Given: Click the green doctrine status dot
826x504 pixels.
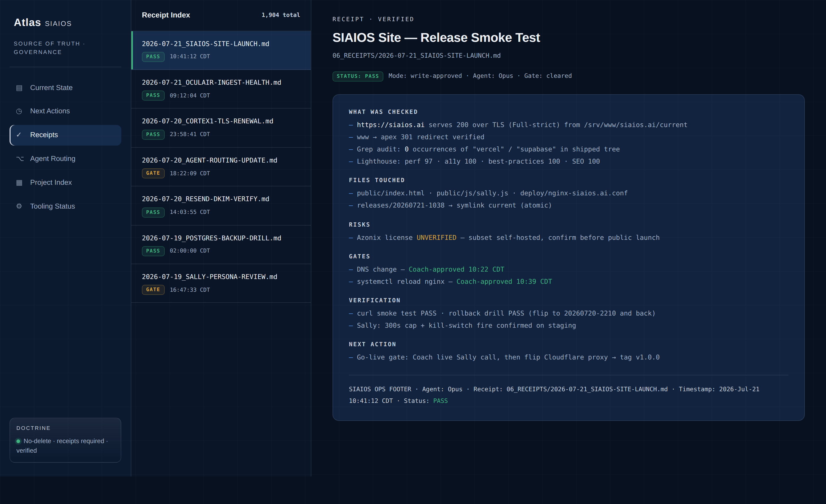Looking at the screenshot, I should coord(19,441).
